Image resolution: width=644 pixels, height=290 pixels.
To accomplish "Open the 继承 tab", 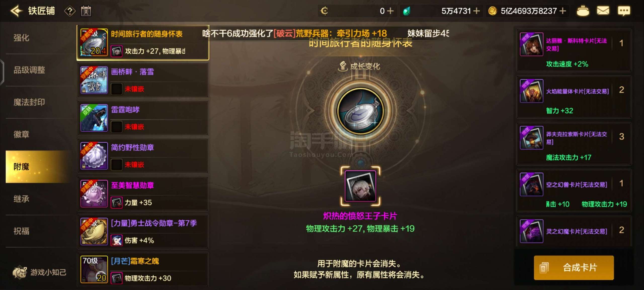I will (21, 199).
